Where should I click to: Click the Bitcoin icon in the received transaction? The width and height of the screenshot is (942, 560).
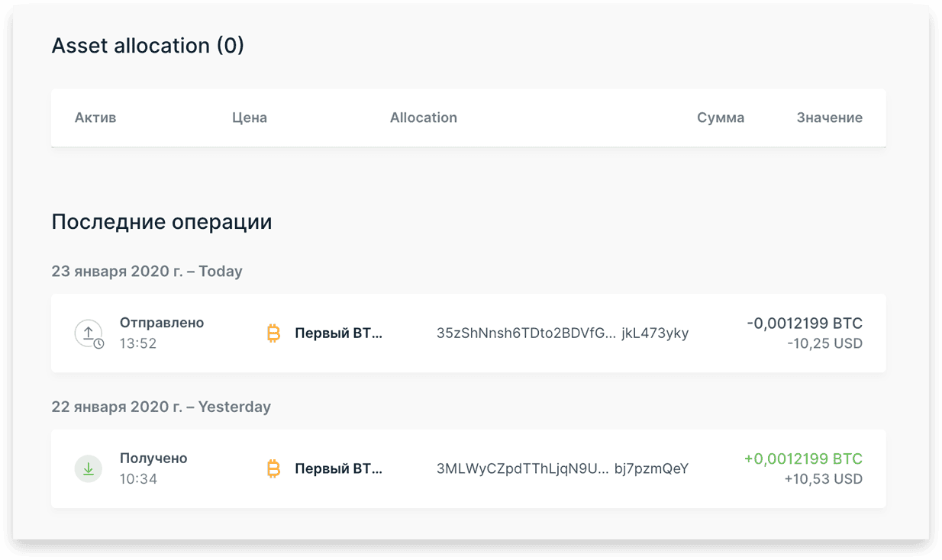273,468
